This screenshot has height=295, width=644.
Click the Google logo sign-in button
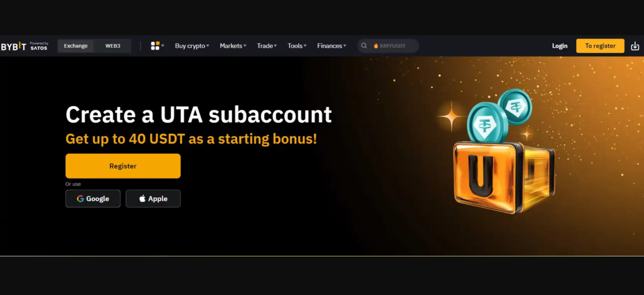tap(93, 199)
